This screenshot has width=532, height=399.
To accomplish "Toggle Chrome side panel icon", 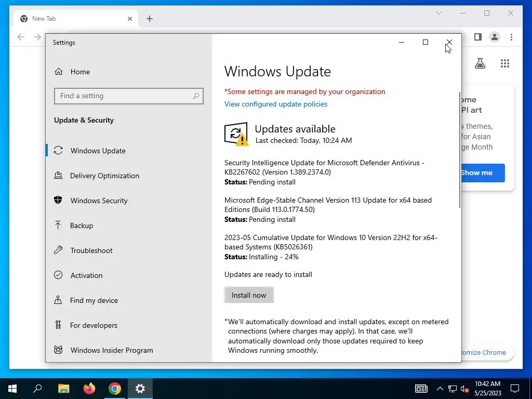I will 478,37.
